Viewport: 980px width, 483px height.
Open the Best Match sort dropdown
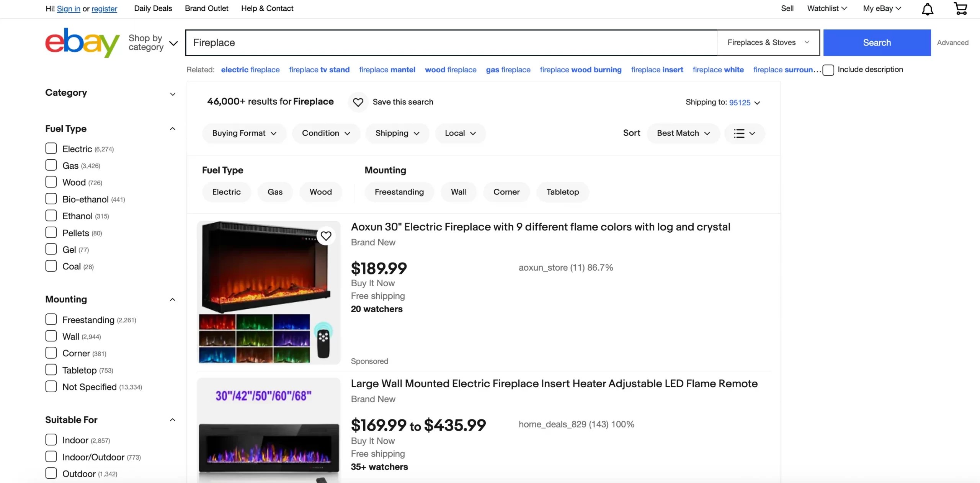(683, 133)
